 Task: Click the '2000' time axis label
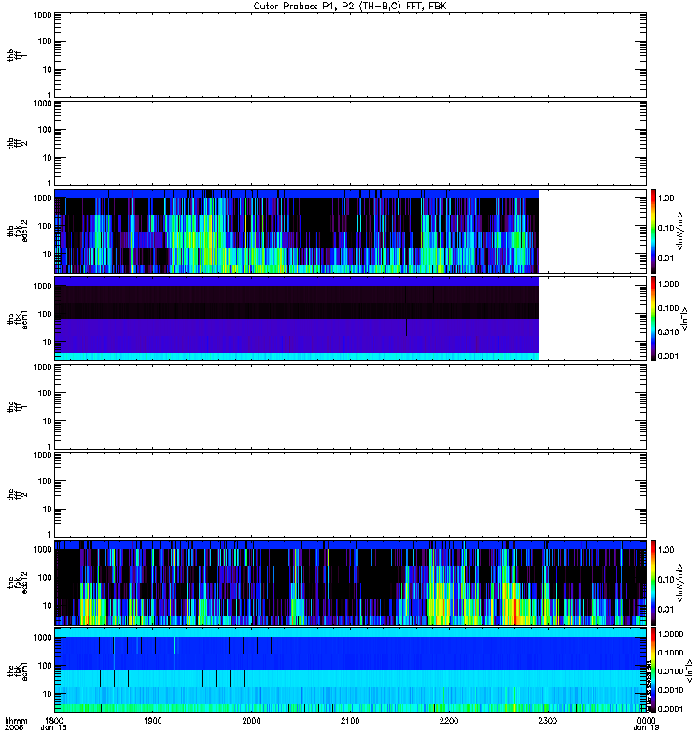pyautogui.click(x=251, y=720)
